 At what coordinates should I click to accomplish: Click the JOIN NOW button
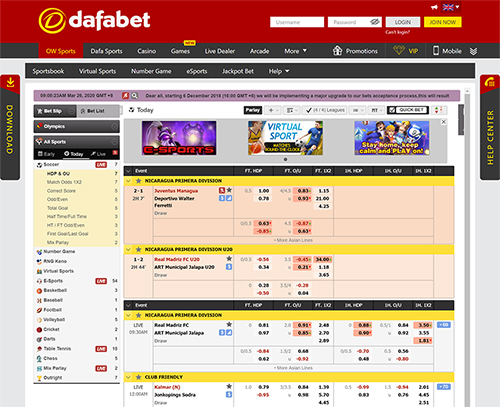click(442, 22)
